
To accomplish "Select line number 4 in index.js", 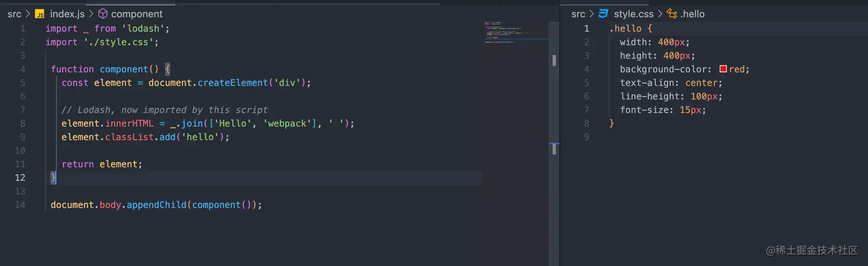I will (x=22, y=69).
